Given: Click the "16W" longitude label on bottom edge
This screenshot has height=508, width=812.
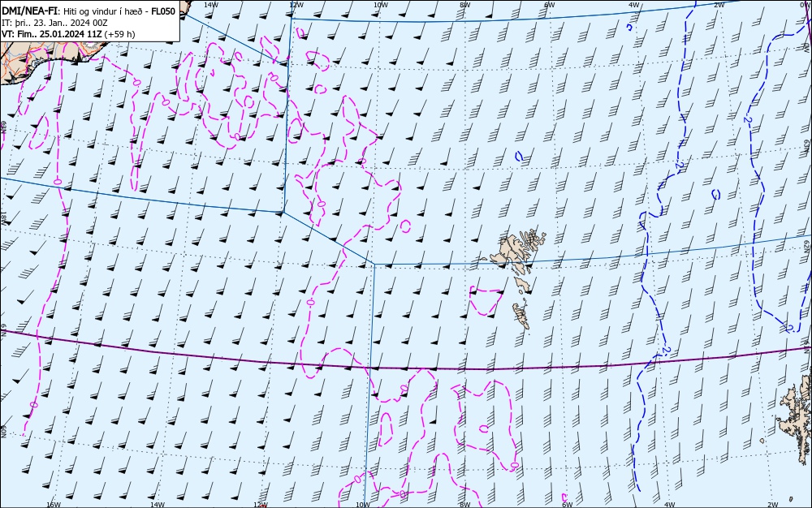Looking at the screenshot, I should point(54,505).
